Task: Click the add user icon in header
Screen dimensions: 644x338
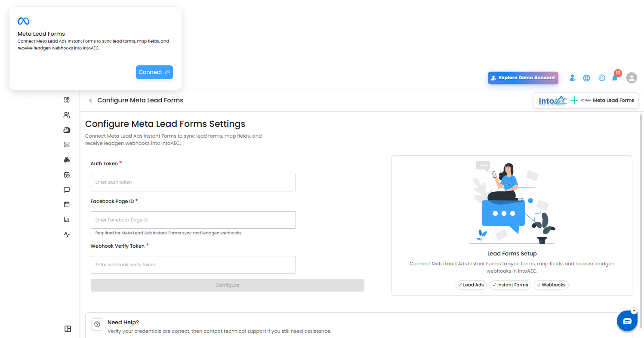Action: (573, 78)
